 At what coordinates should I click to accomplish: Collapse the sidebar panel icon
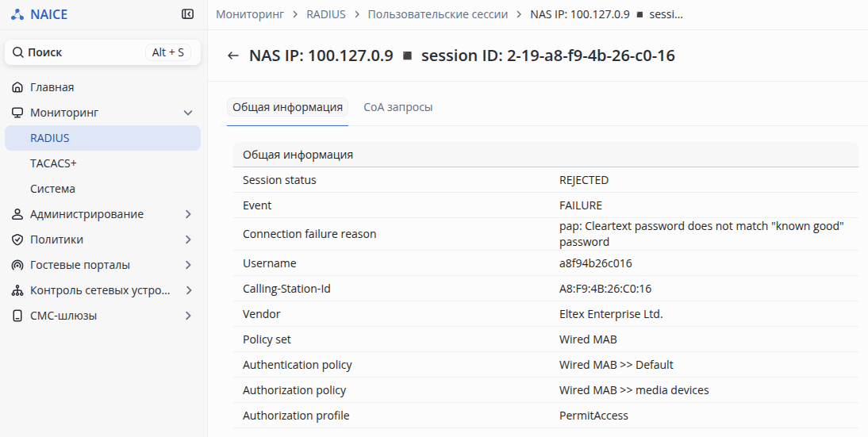(187, 14)
